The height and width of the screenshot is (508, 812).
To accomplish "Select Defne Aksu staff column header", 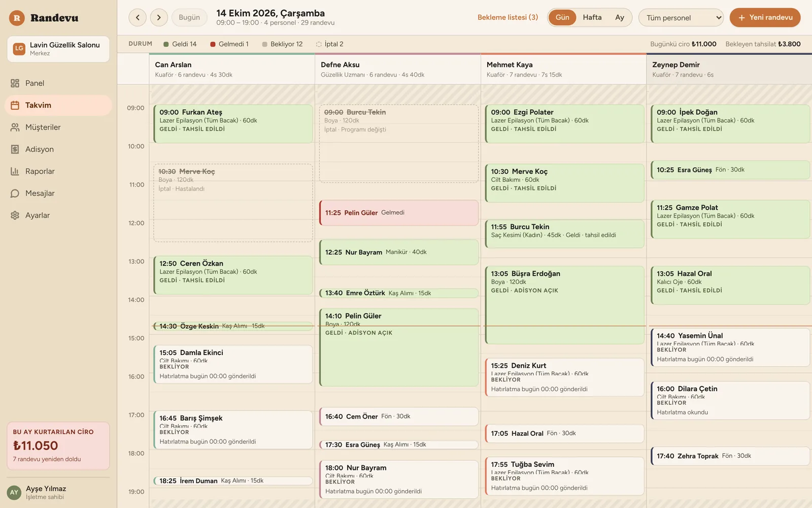I will 398,69.
